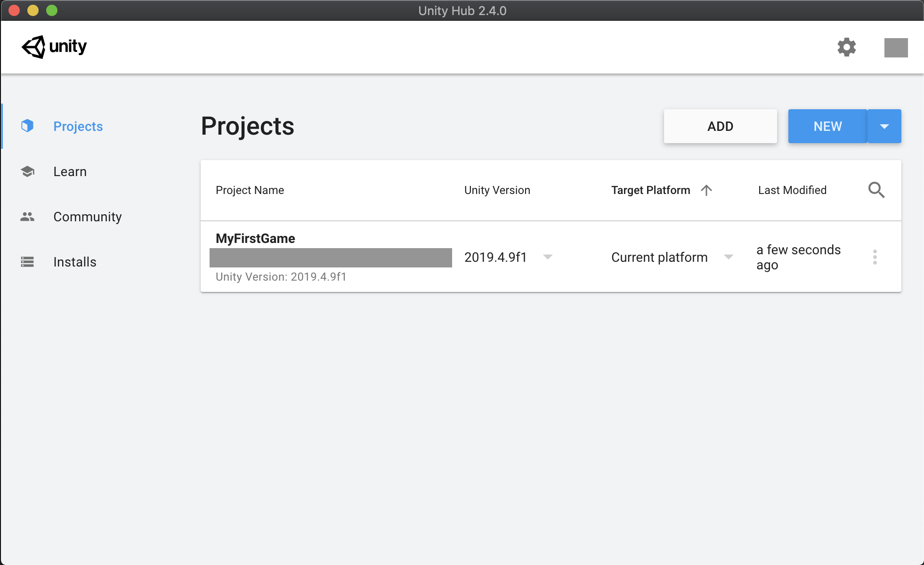Click the Learn graduation cap icon

(x=27, y=171)
